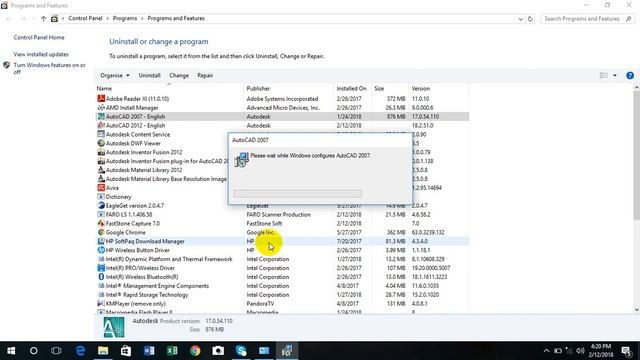Click the Autodesk logo in details pane

(114, 327)
